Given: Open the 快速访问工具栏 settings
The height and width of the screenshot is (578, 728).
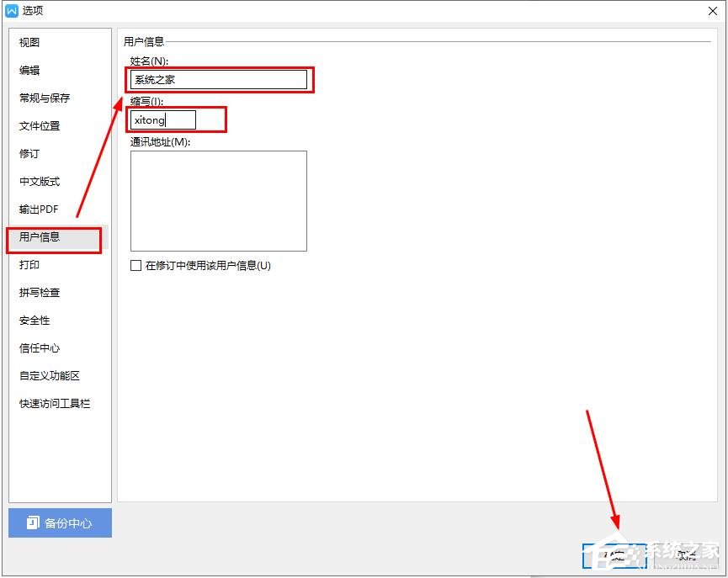Looking at the screenshot, I should 50,403.
